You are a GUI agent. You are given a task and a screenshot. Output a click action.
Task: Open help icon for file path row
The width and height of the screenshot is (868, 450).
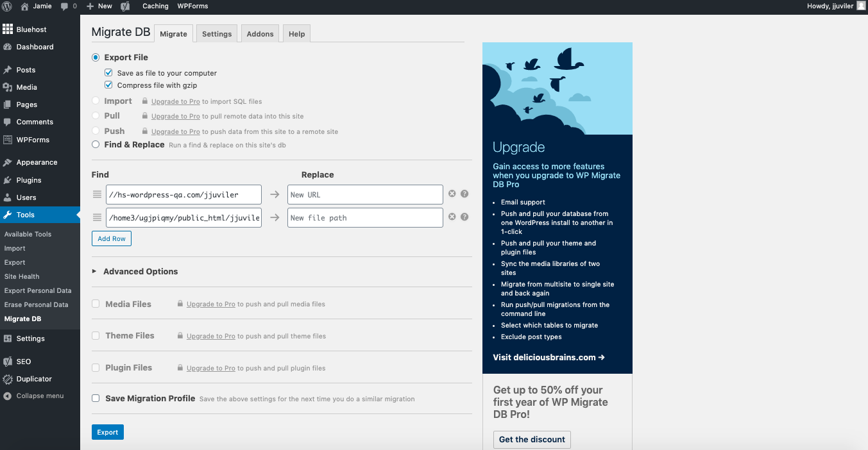(464, 217)
